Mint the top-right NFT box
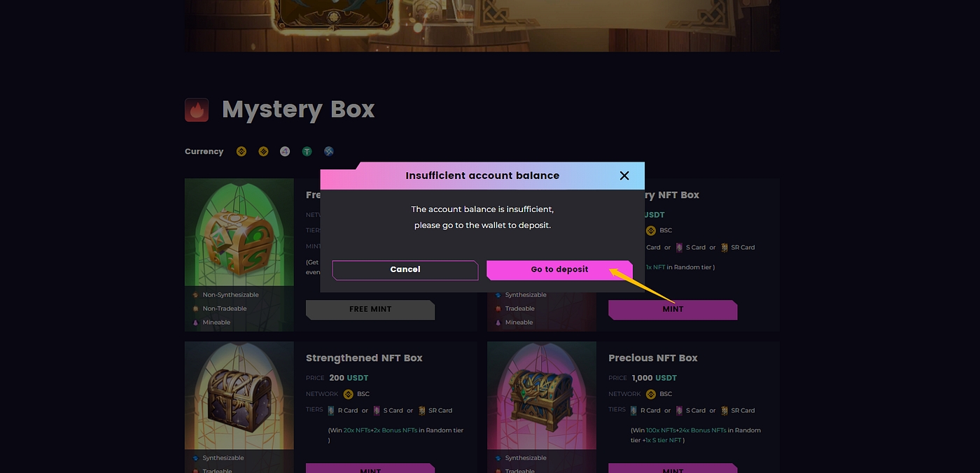Image resolution: width=980 pixels, height=473 pixels. [x=673, y=309]
